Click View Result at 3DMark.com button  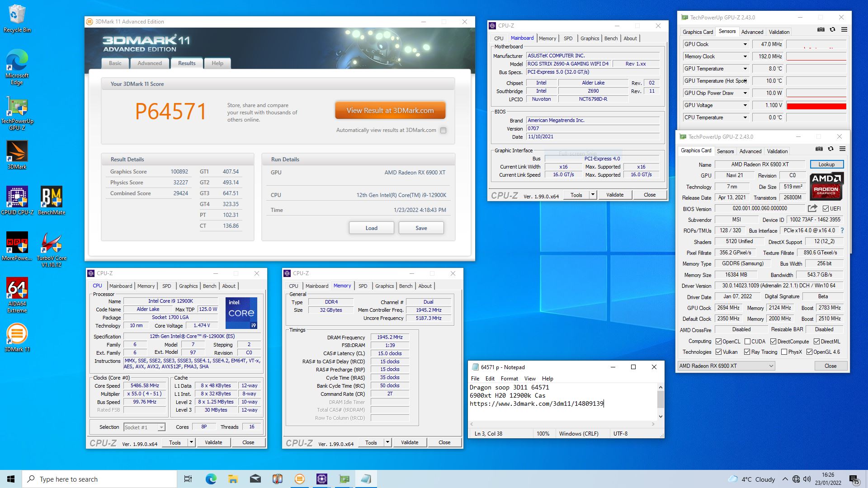[x=390, y=110]
